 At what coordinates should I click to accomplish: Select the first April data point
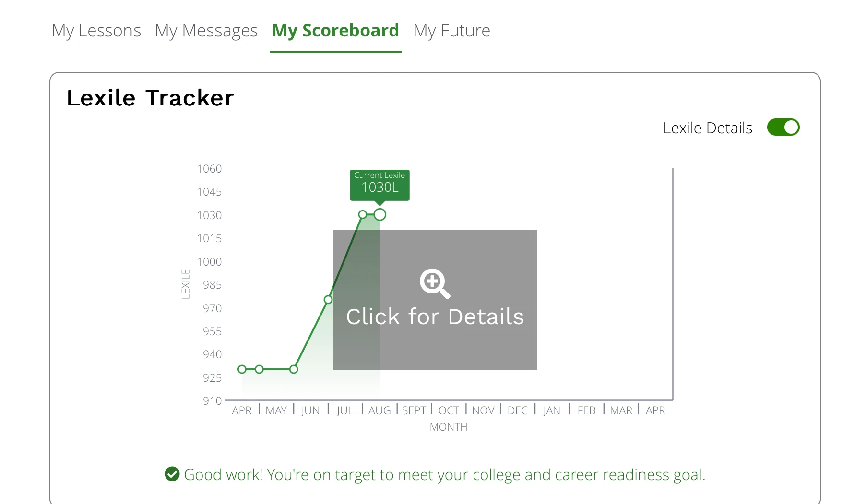click(x=242, y=369)
